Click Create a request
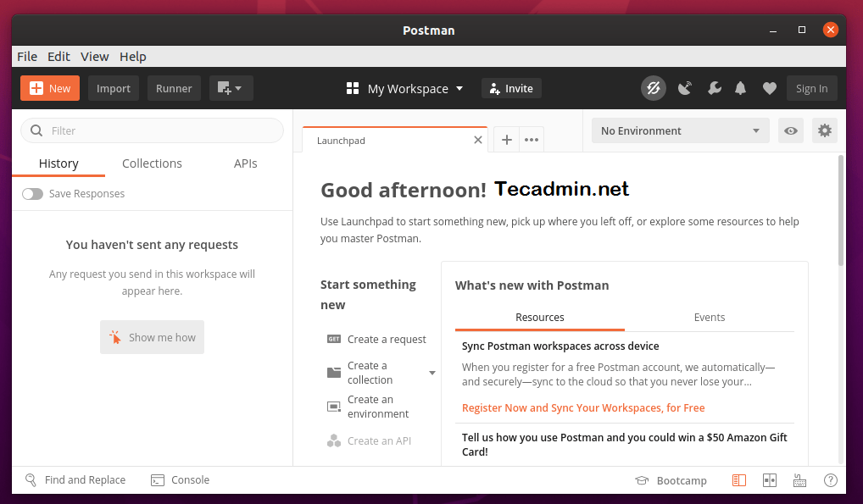The image size is (863, 504). tap(387, 339)
